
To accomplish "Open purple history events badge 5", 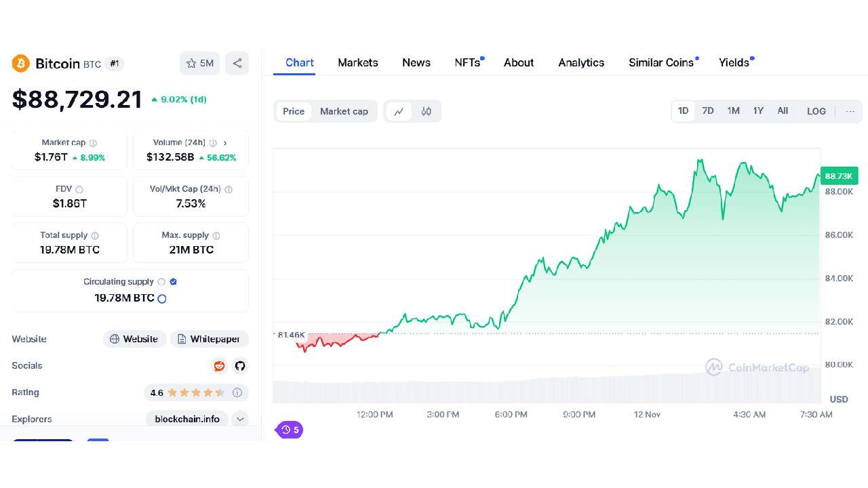I will coord(290,430).
